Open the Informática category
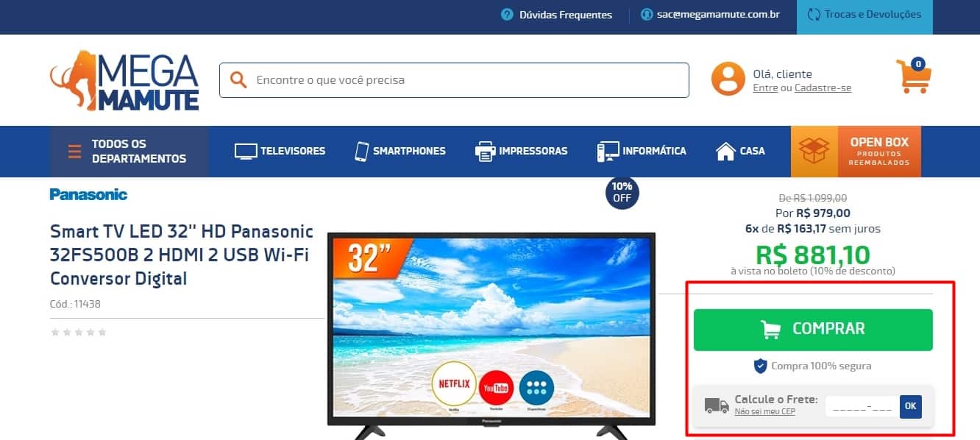This screenshot has width=980, height=440. point(641,151)
